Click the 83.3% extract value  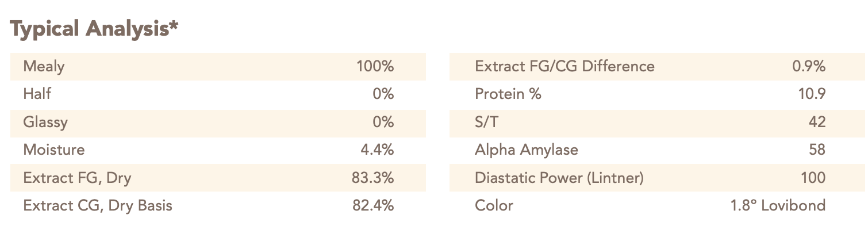[x=373, y=178]
